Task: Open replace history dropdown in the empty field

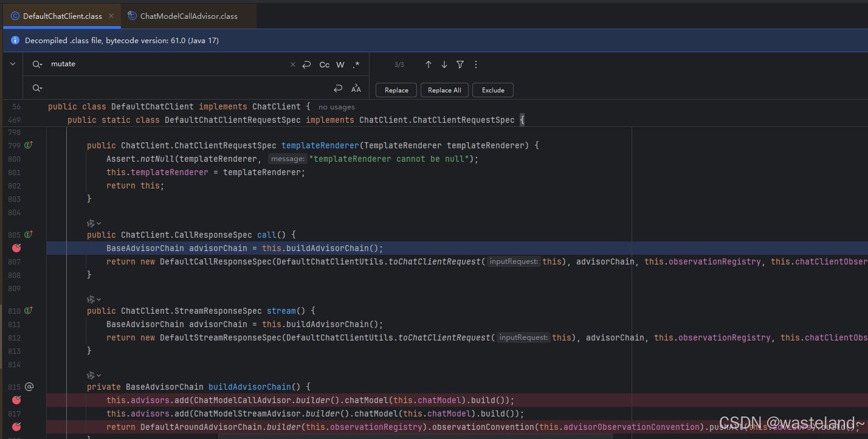Action: [38, 88]
